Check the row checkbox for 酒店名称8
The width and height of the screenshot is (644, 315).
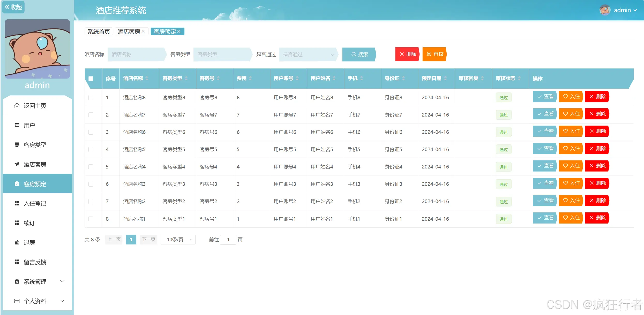point(91,97)
